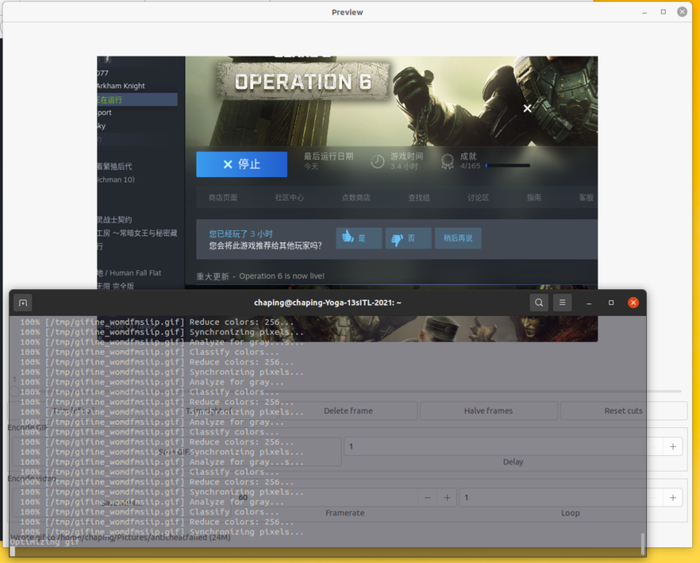Open the 商店页面 tab
Image resolution: width=700 pixels, height=563 pixels.
[223, 198]
